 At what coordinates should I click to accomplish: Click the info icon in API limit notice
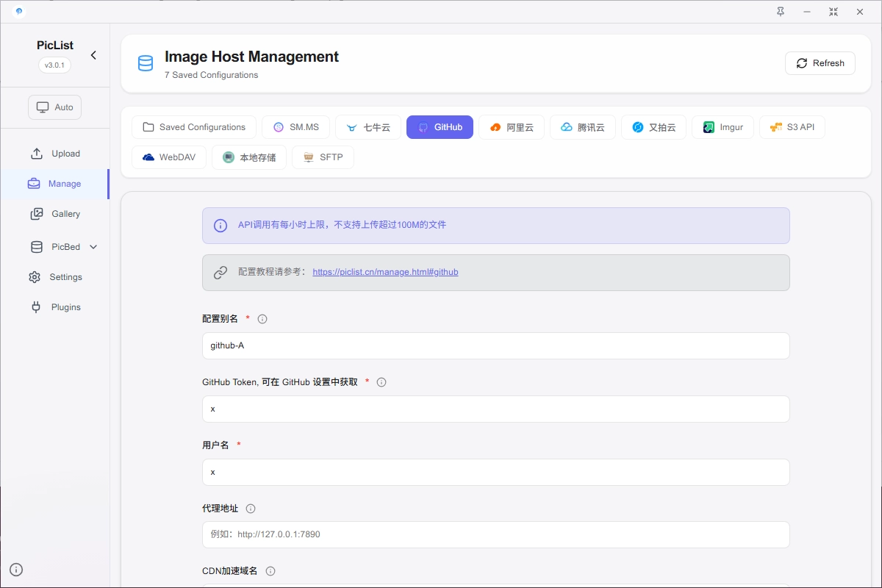coord(220,226)
